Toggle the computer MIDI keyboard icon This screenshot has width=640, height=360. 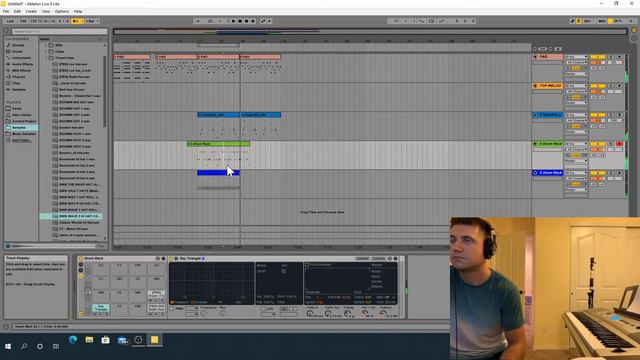578,21
